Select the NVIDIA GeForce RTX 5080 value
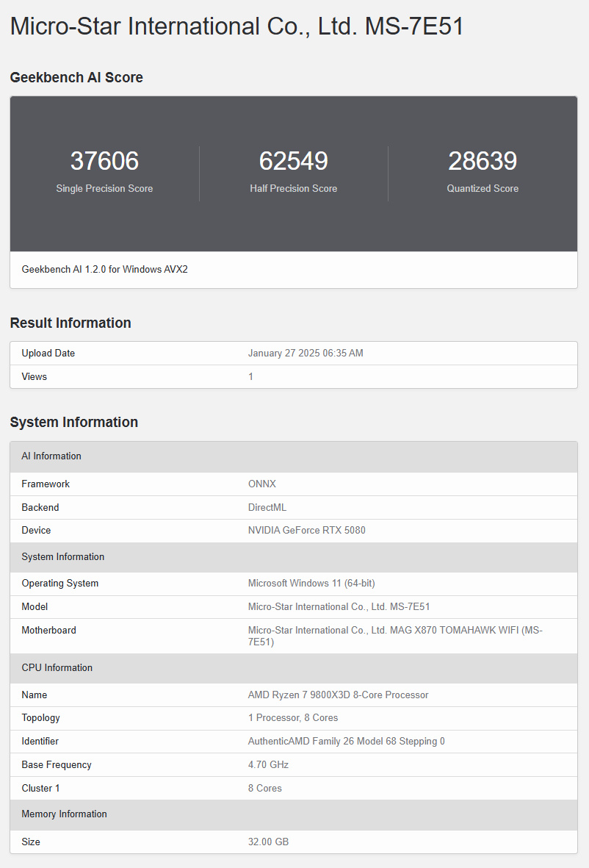 pos(306,531)
